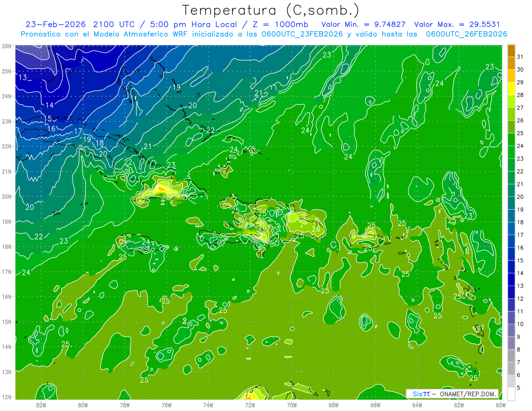Click the '5' label on the color scale

(519, 388)
